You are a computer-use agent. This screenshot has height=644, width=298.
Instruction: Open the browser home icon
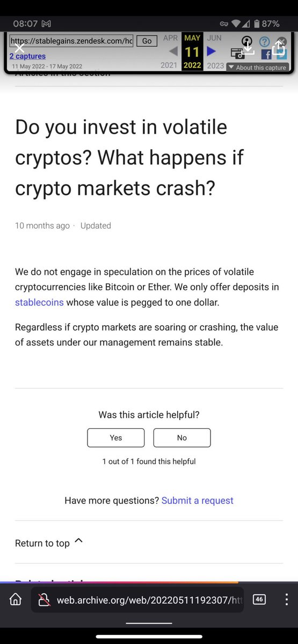tap(16, 599)
